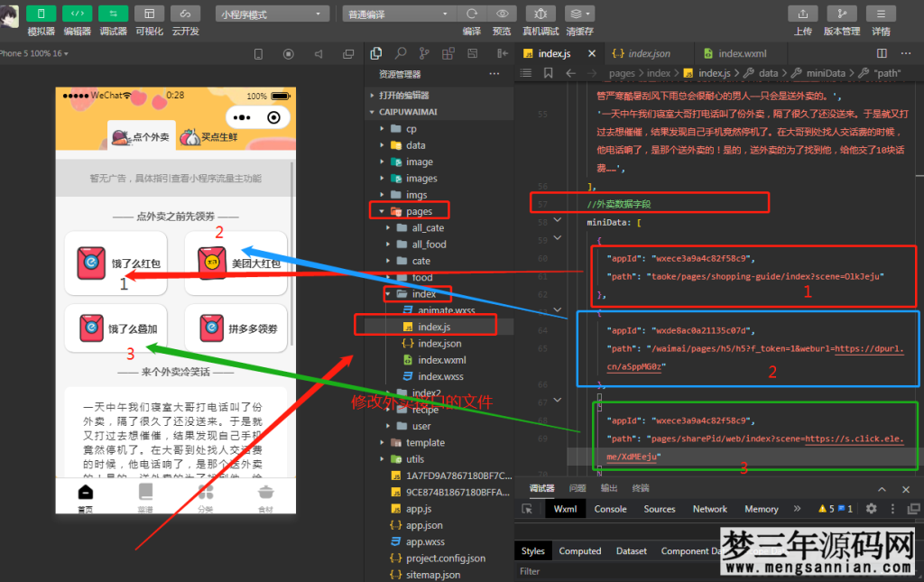Screen dimensions: 924x582
Task: Open version management (版本管理) icon
Action: coord(841,14)
